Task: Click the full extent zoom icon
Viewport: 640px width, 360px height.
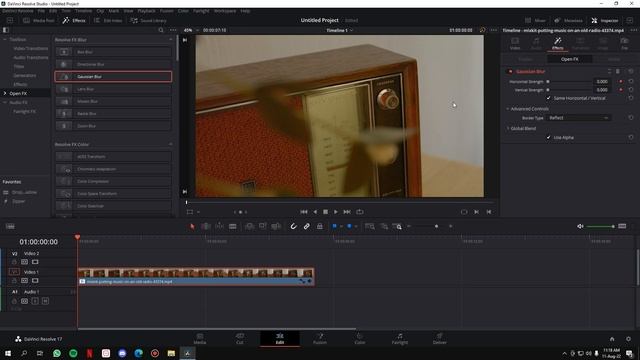Action: tap(370, 226)
